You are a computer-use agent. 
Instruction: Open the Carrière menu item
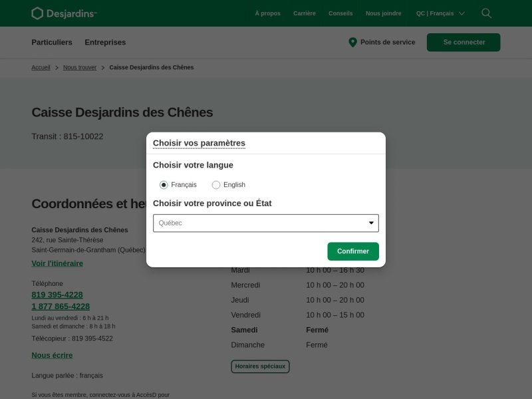305,13
